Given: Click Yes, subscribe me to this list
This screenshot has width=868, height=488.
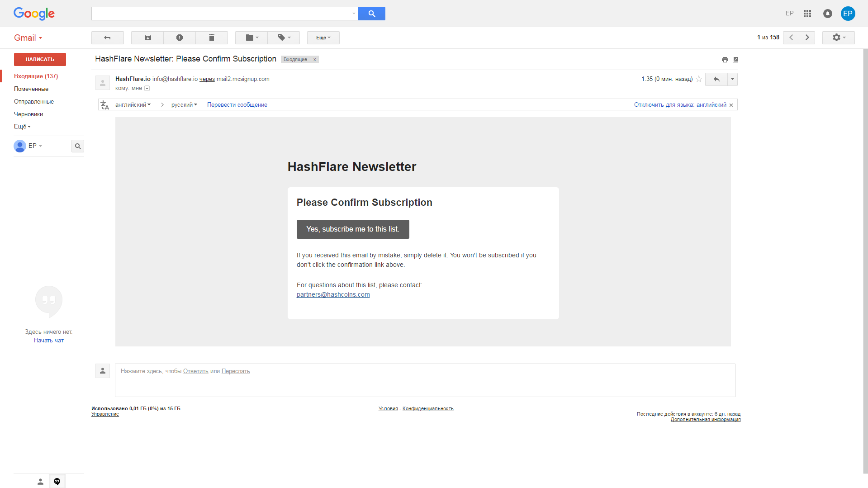Looking at the screenshot, I should 353,229.
